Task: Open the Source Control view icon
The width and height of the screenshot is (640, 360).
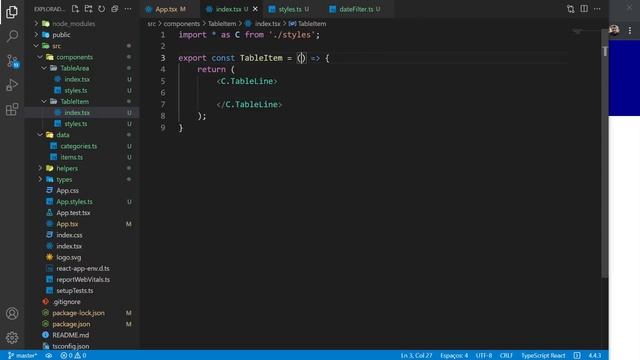Action: [12, 61]
